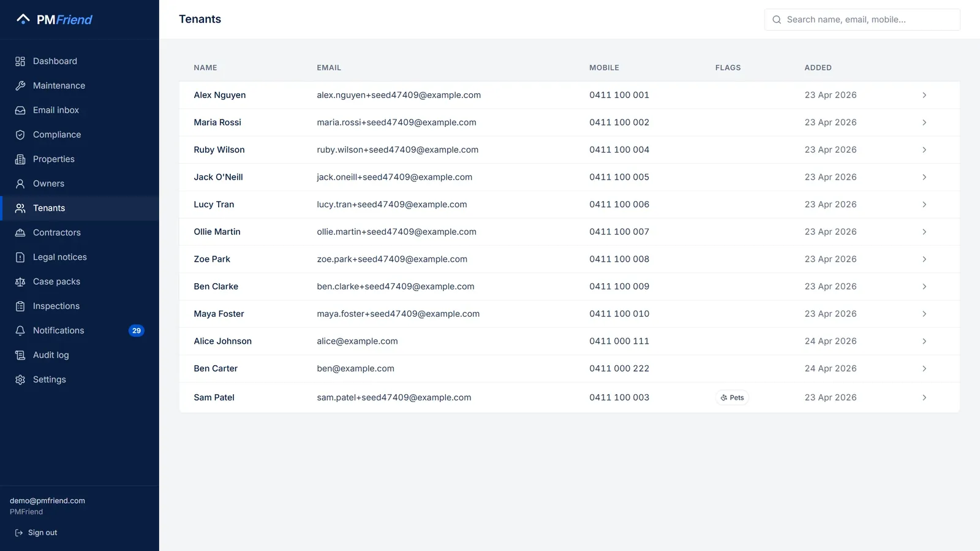This screenshot has width=980, height=551.
Task: Click the Properties building icon
Action: pyautogui.click(x=20, y=159)
